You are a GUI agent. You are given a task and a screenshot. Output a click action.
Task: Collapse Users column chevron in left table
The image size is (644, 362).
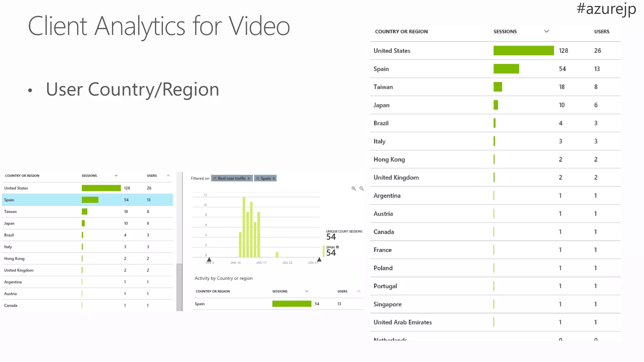(x=168, y=176)
